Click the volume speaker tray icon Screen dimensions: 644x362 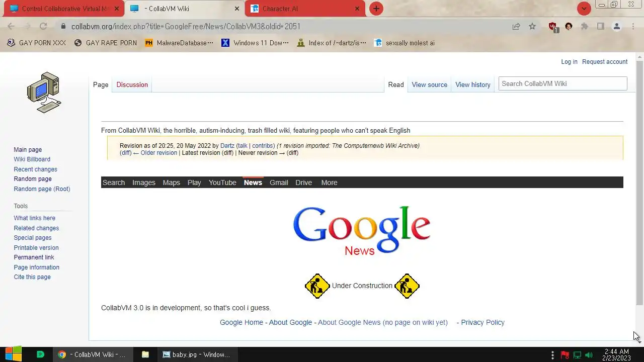(x=589, y=355)
